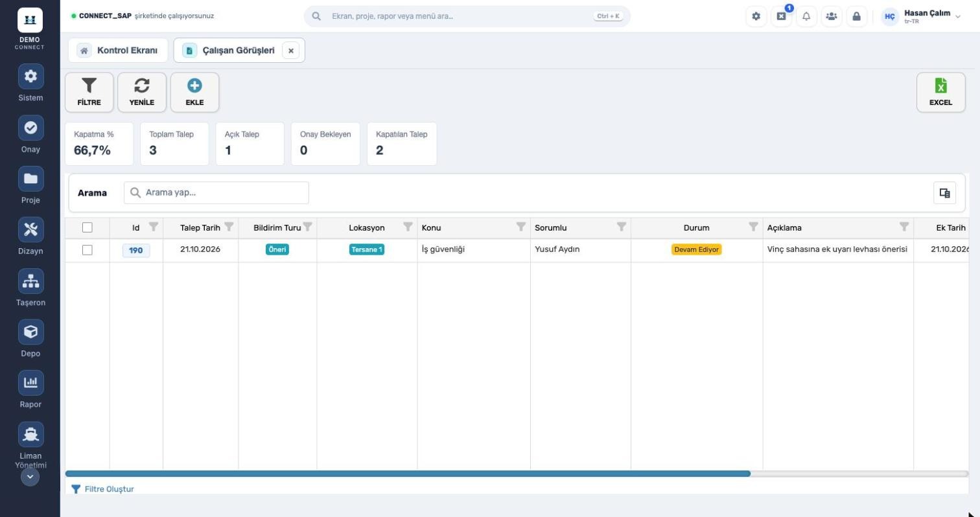Open the Sistem sidebar module
The width and height of the screenshot is (980, 517).
(30, 76)
